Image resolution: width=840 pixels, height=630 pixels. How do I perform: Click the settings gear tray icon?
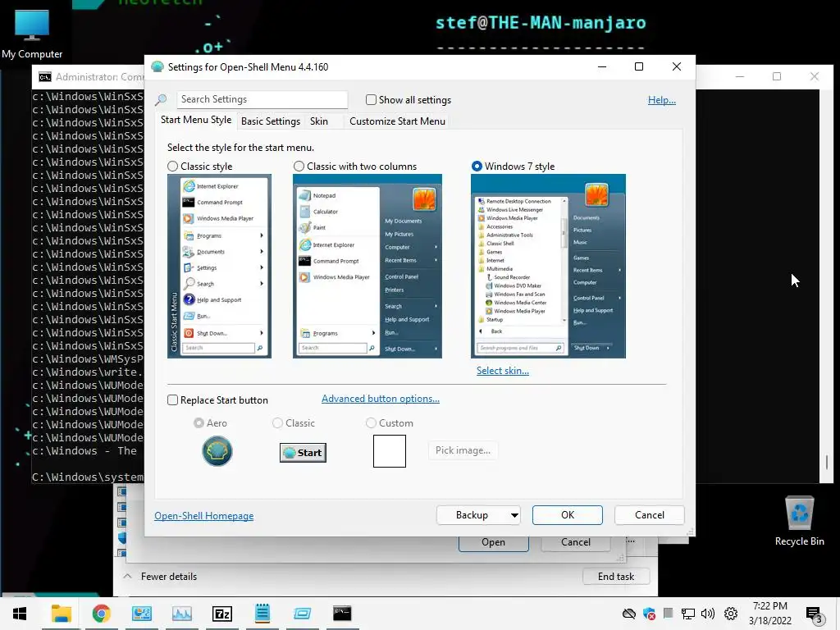[731, 614]
